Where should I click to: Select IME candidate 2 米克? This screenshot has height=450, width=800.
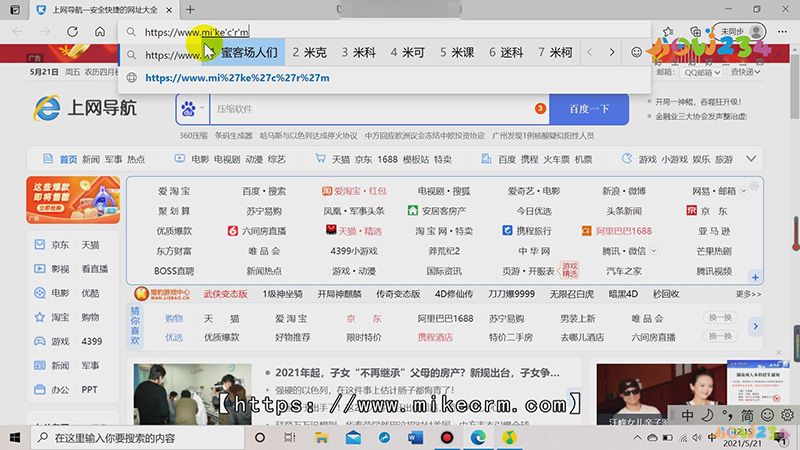click(x=310, y=52)
